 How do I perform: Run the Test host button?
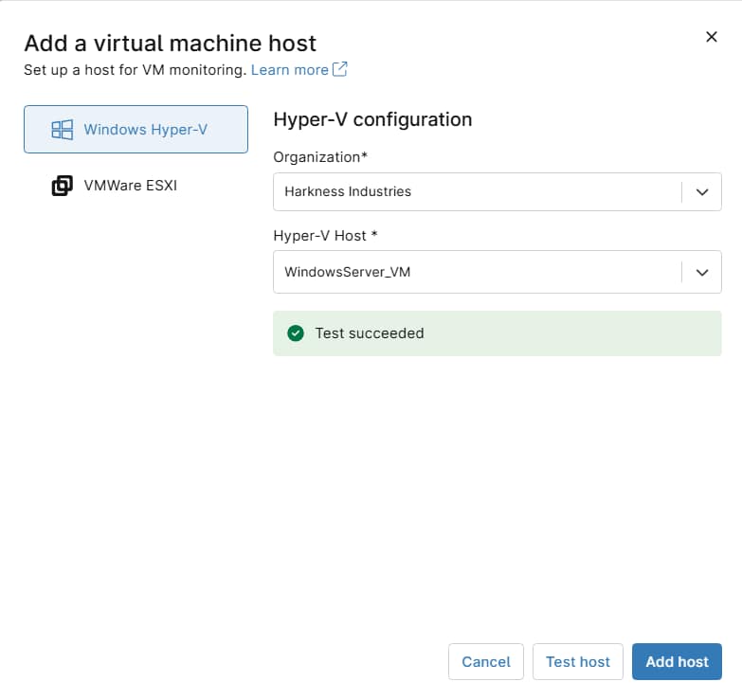pos(578,661)
